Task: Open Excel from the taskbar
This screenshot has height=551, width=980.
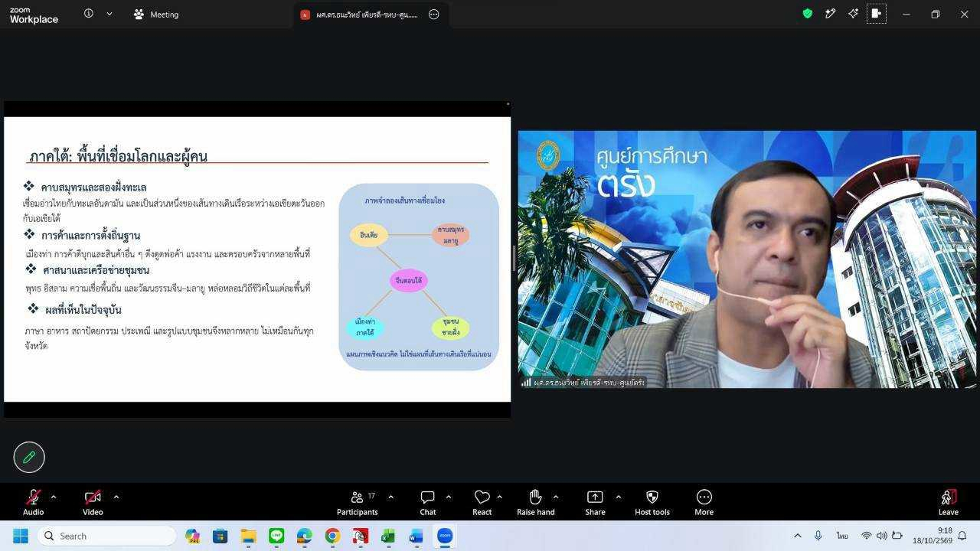Action: coord(388,536)
